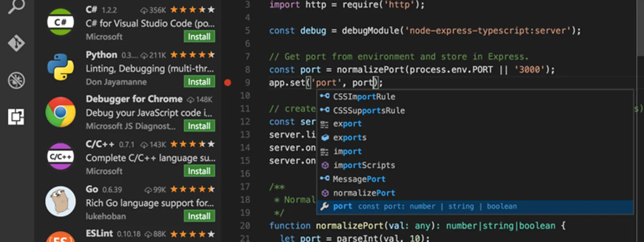Click the comment on line 7
644x242 pixels.
(x=398, y=56)
